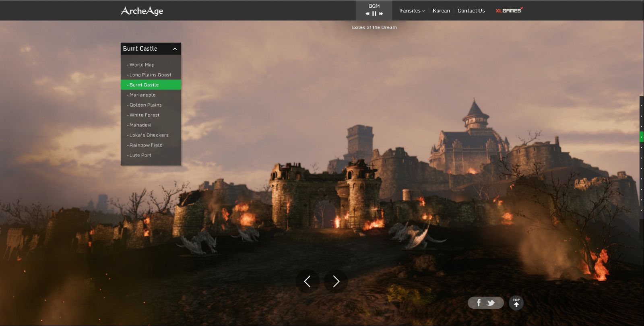The image size is (644, 326).
Task: Click the XLGames logo
Action: click(509, 10)
